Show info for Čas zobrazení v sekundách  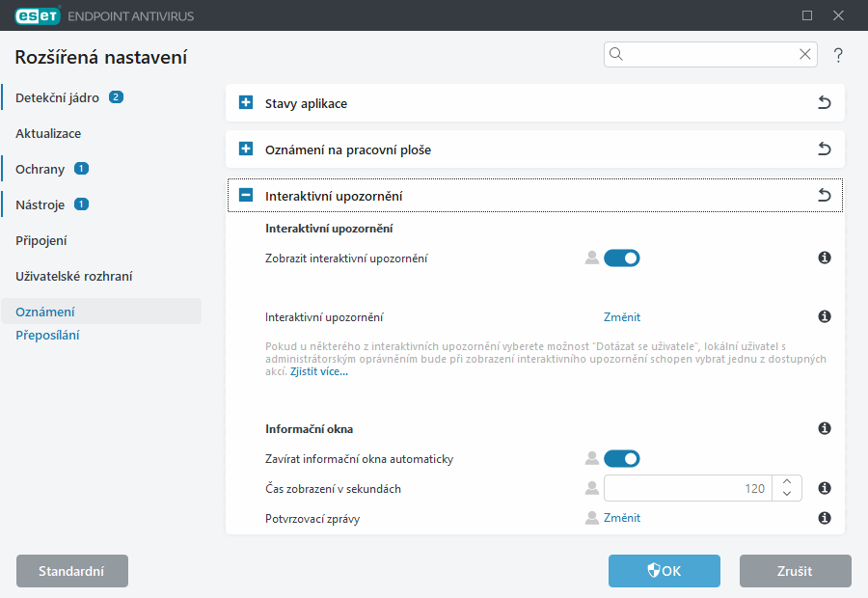tap(825, 488)
